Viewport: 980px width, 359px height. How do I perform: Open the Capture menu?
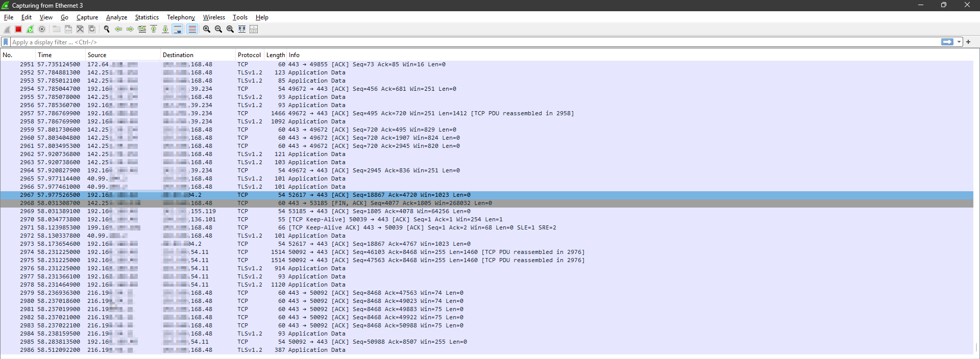(x=87, y=17)
